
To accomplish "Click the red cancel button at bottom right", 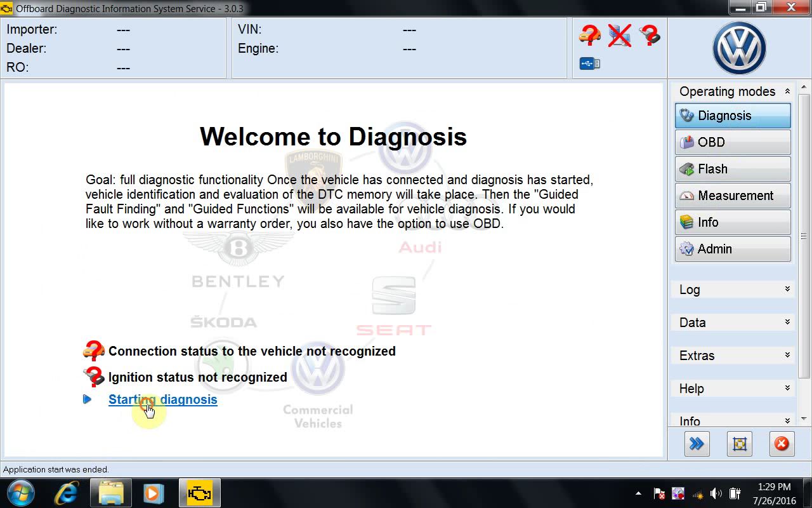I will tap(782, 444).
